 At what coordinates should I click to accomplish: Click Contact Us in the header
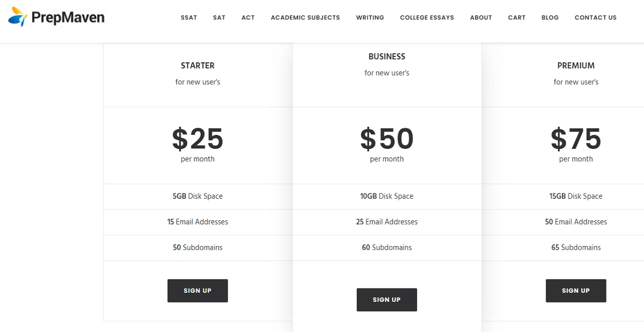click(595, 18)
